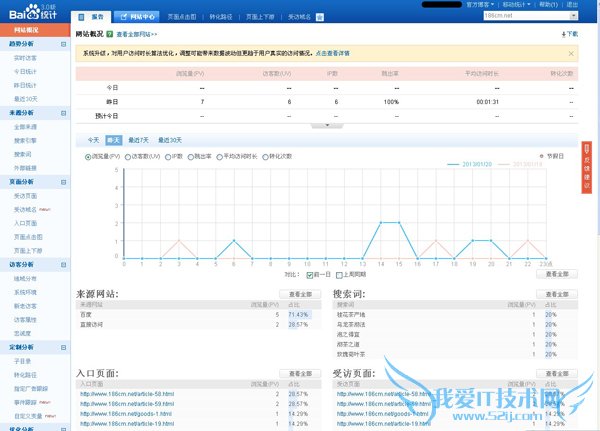Open the orange feedback tab on right edge

tap(587, 167)
